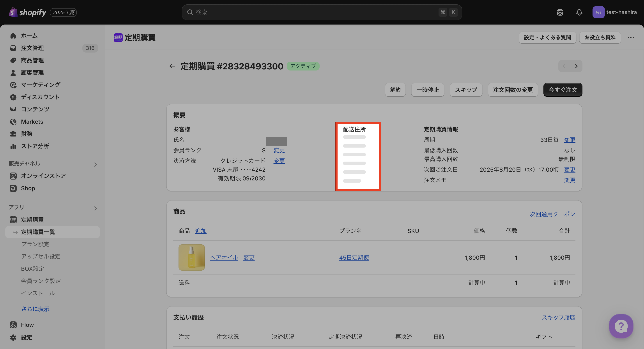Open test-hashira account menu
The image size is (644, 349).
614,12
